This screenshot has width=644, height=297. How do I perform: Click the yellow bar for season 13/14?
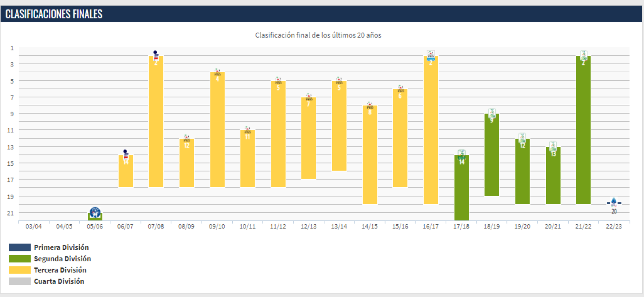tap(339, 126)
